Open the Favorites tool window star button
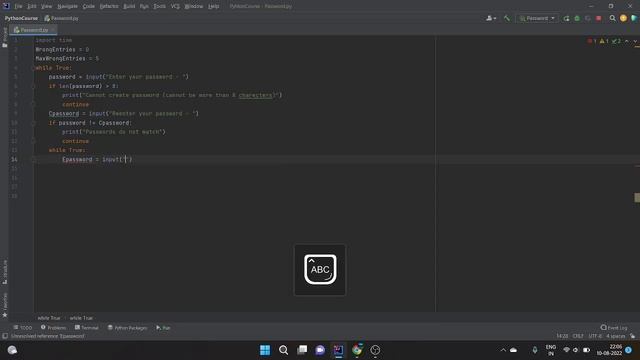640x360 pixels. 4,305
